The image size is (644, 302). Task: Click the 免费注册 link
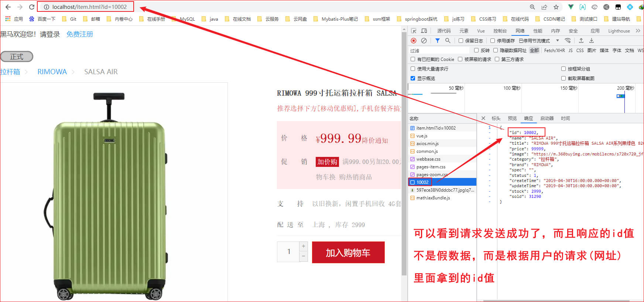point(80,34)
